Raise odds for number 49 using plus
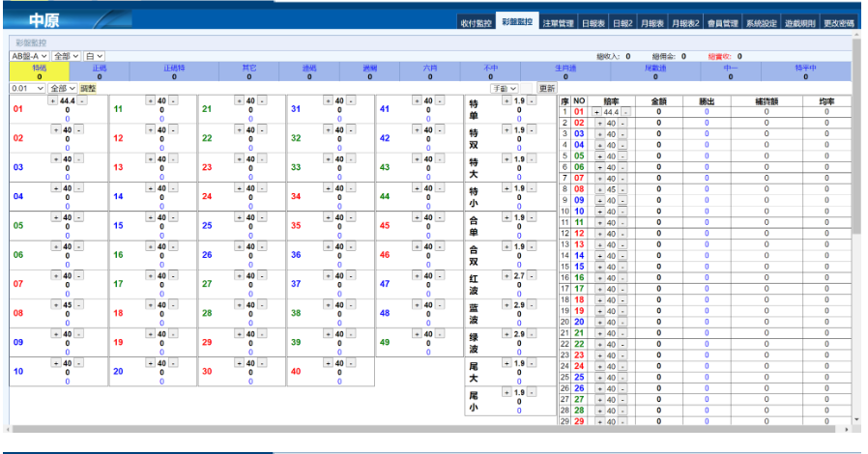This screenshot has width=868, height=454. pos(417,334)
